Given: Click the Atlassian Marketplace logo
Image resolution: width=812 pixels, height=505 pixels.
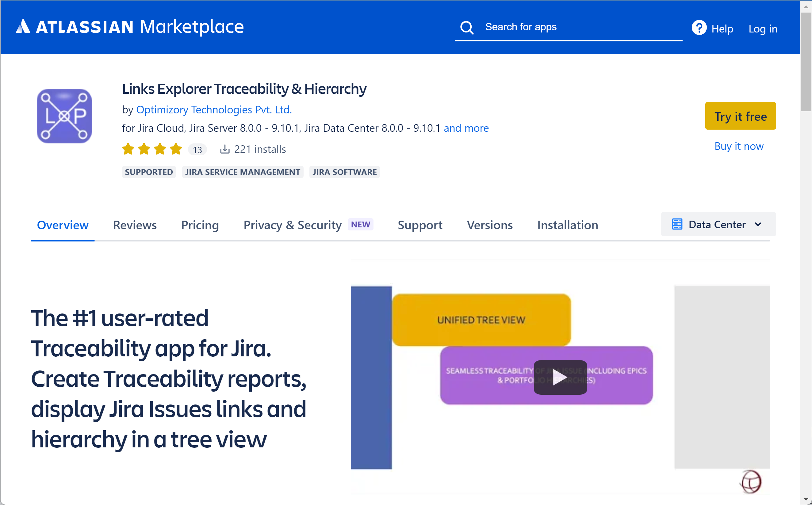Looking at the screenshot, I should [x=130, y=27].
